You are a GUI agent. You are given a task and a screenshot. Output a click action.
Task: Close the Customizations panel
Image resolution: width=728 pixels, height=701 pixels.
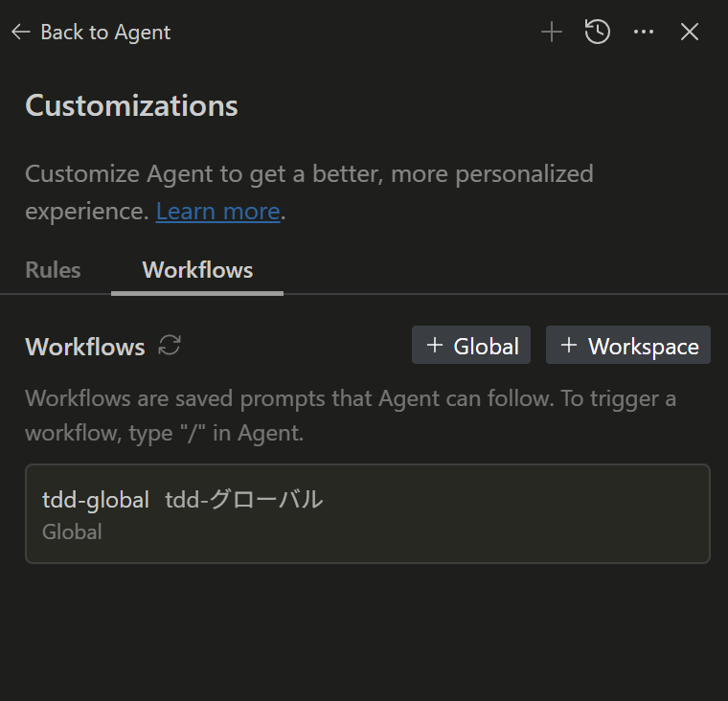[x=690, y=33]
